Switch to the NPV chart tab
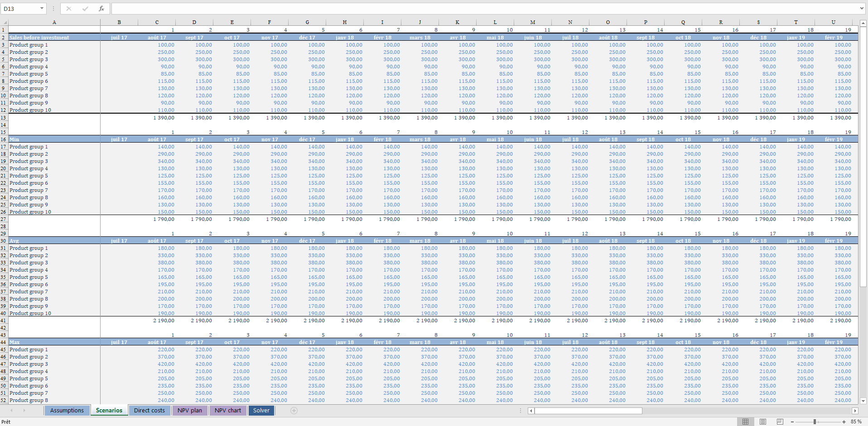The width and height of the screenshot is (868, 426). 228,410
